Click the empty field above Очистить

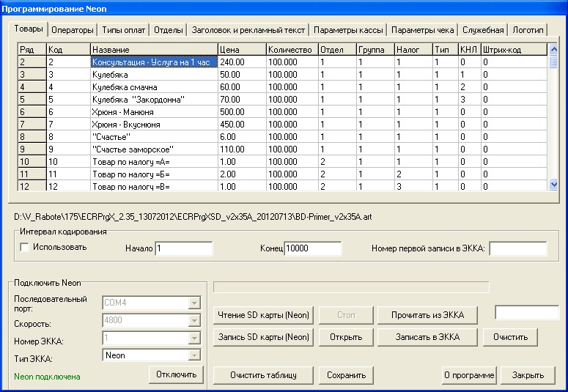tap(527, 313)
